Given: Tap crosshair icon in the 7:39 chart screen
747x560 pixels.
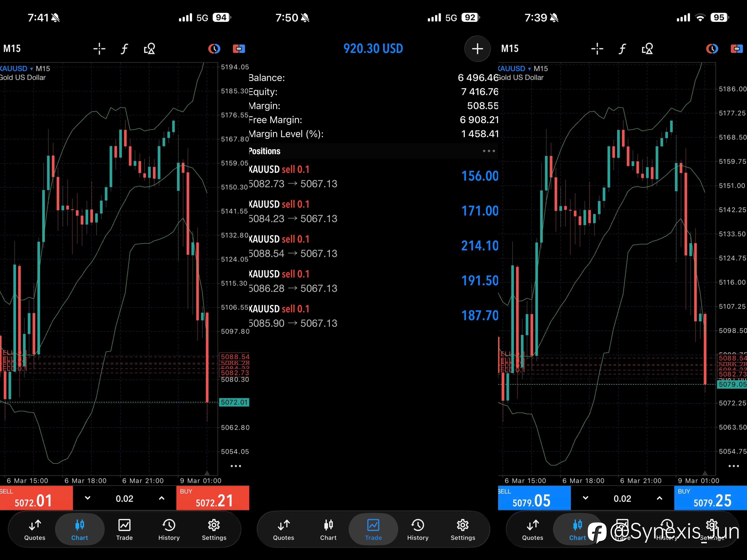Looking at the screenshot, I should tap(597, 49).
